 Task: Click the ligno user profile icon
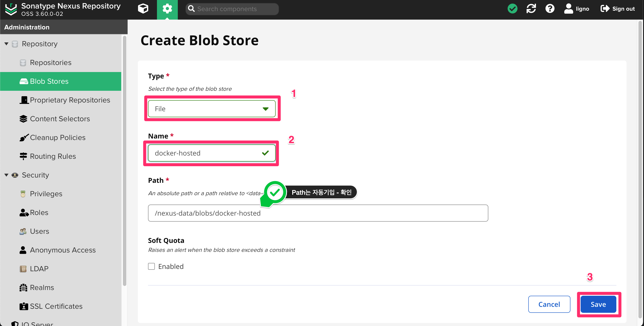click(x=568, y=9)
